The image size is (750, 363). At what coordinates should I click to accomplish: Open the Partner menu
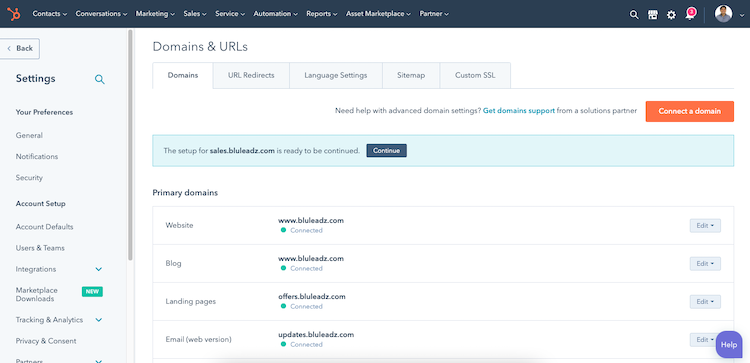434,14
